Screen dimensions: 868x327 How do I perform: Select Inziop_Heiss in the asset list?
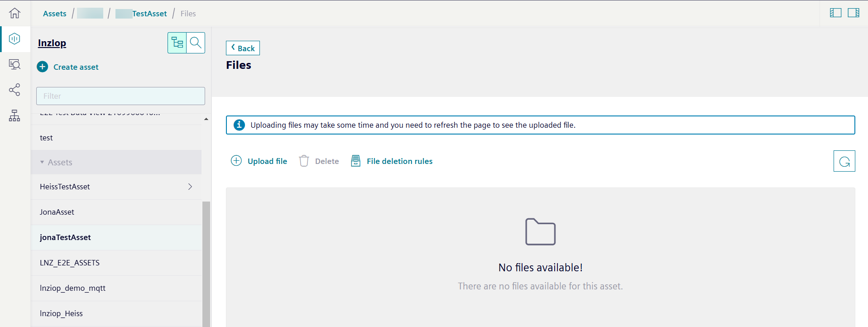click(116, 313)
